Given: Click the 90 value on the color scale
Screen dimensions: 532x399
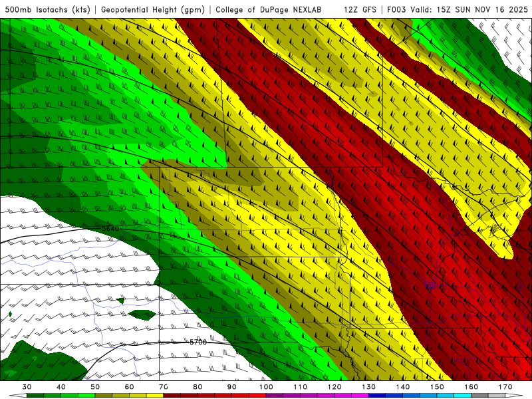Looking at the screenshot, I should [232, 387].
